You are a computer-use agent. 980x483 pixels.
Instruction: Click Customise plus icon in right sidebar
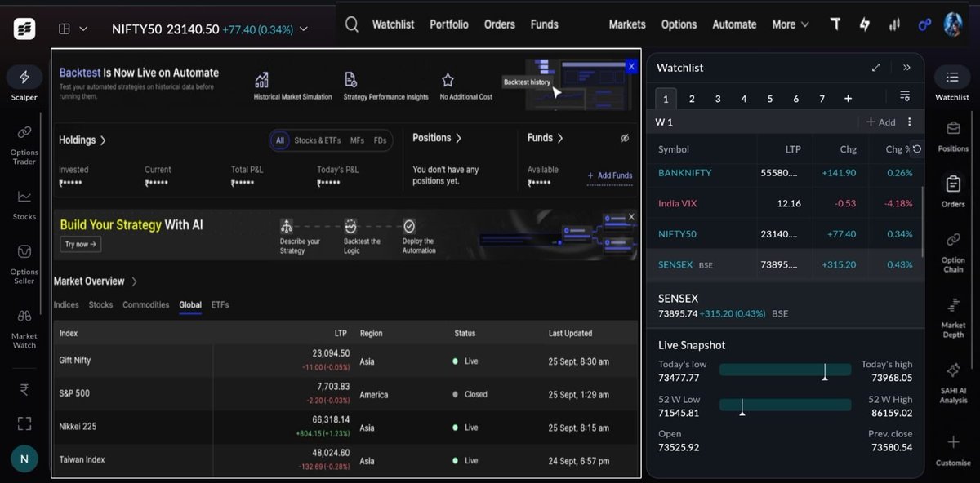953,442
